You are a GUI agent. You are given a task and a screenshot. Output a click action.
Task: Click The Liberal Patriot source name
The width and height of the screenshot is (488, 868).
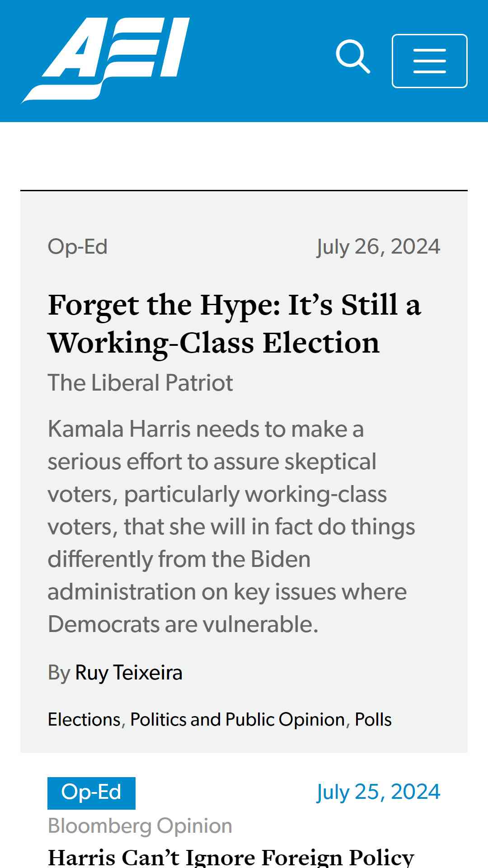140,383
